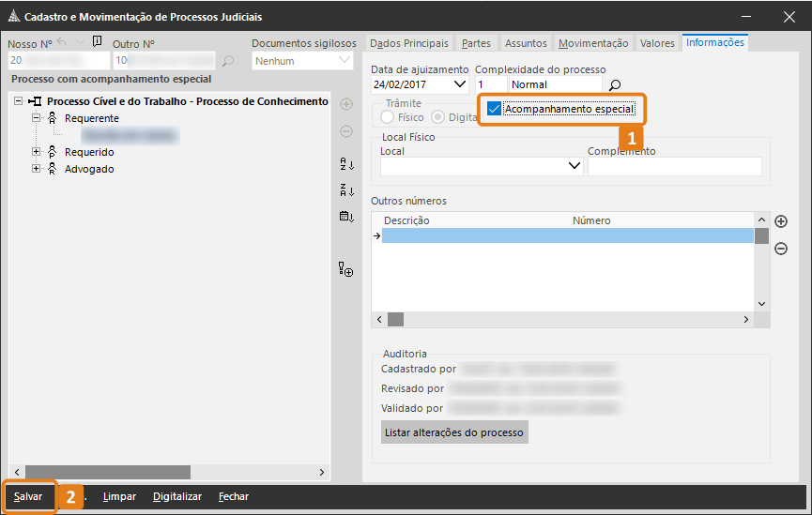Image resolution: width=812 pixels, height=515 pixels.
Task: Click Listar alterações do processo button
Action: tap(455, 432)
